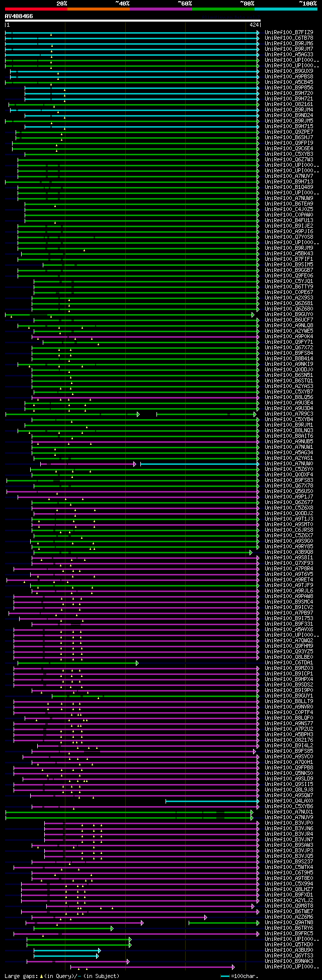Select the UniRef100_A2X9S3 label
Image resolution: width=322 pixels, height=980 pixels.
(x=289, y=298)
